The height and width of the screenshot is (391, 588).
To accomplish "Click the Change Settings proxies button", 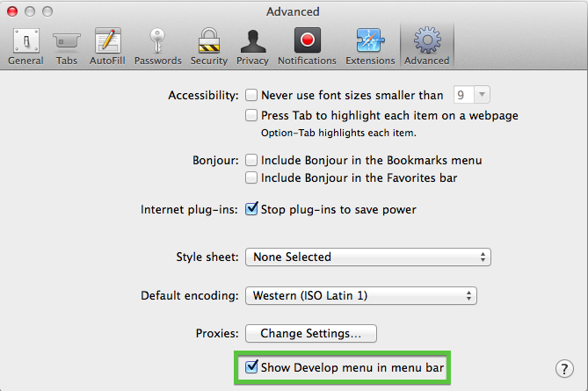I will [x=311, y=333].
